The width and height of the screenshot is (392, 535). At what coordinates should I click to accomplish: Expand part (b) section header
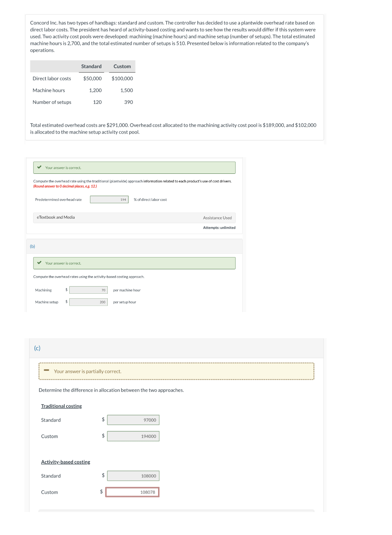point(33,246)
